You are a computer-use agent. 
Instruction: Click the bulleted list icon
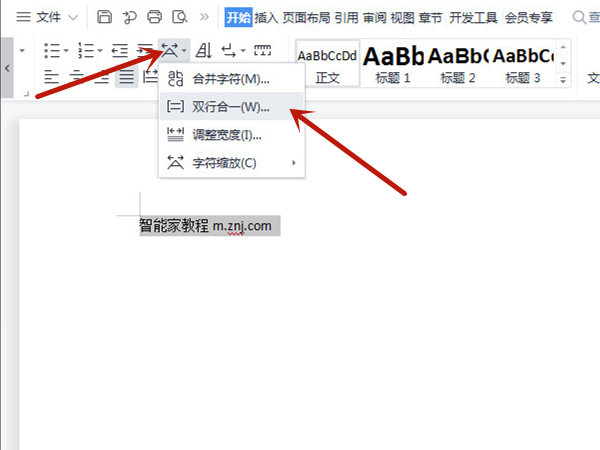53,50
